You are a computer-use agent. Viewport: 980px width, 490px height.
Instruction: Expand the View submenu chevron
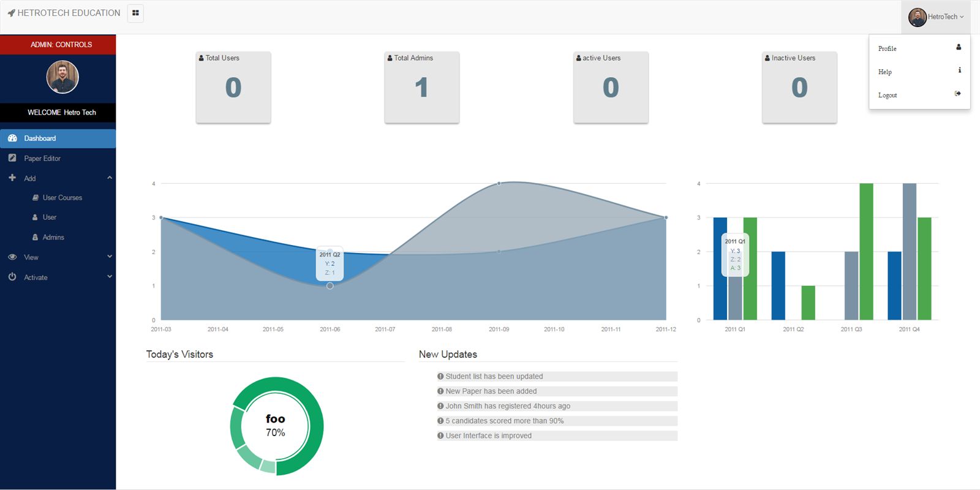pyautogui.click(x=110, y=257)
